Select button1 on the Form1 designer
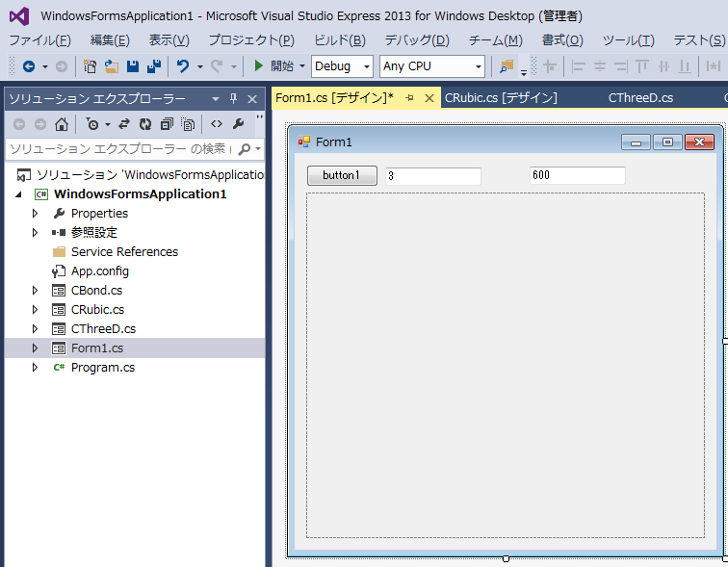Viewport: 728px width, 567px height. pyautogui.click(x=342, y=175)
